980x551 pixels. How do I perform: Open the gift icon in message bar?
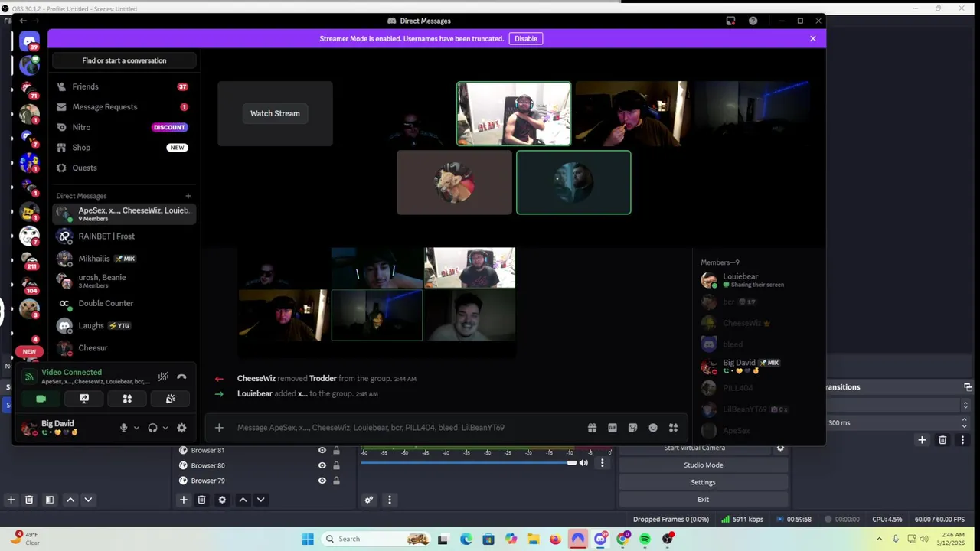pyautogui.click(x=592, y=428)
